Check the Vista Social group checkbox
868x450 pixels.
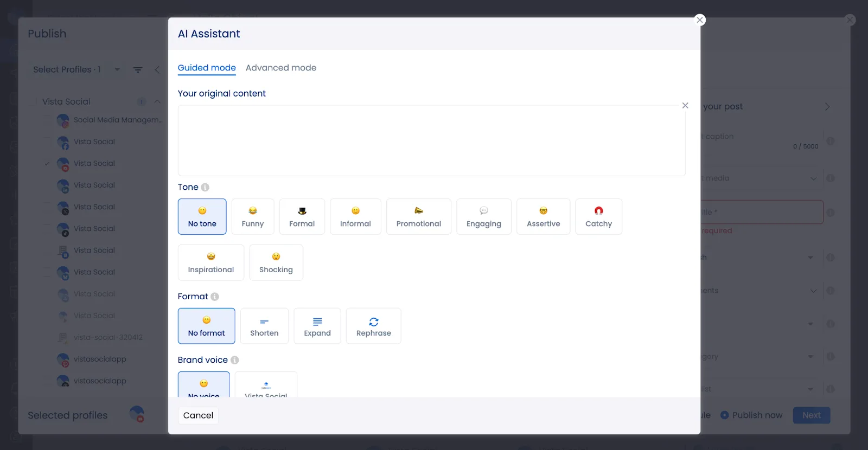(x=33, y=102)
